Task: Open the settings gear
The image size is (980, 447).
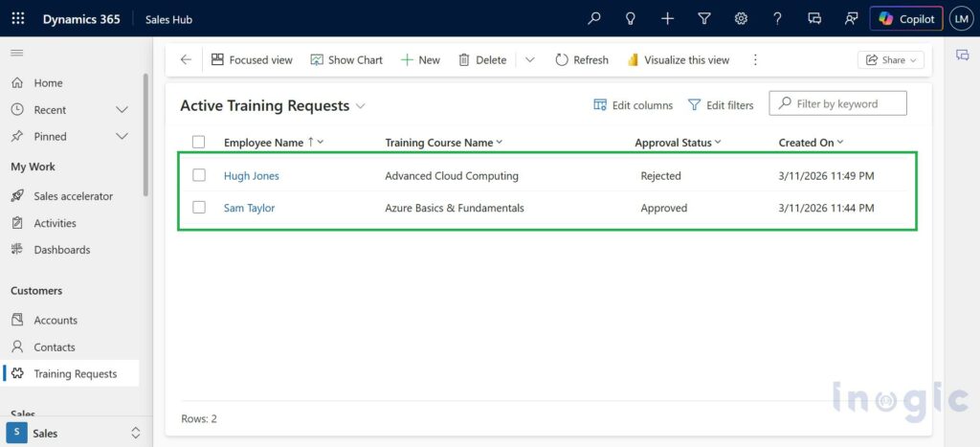Action: pyautogui.click(x=741, y=19)
